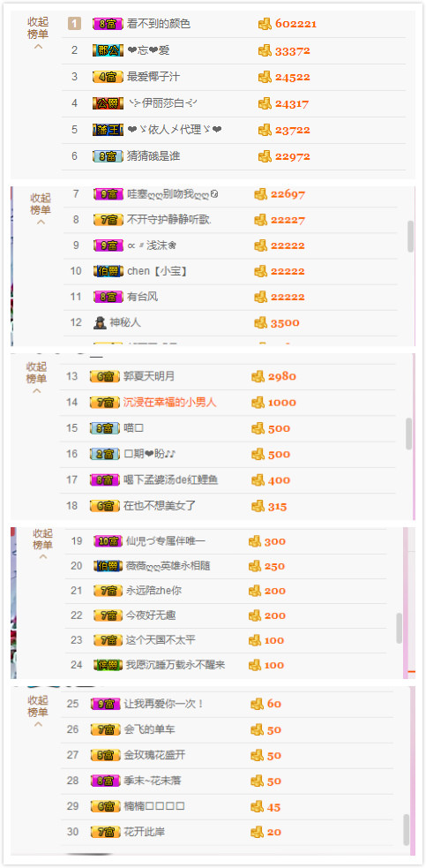The image size is (426, 868).
Task: Click the amount 300
Action: [275, 540]
